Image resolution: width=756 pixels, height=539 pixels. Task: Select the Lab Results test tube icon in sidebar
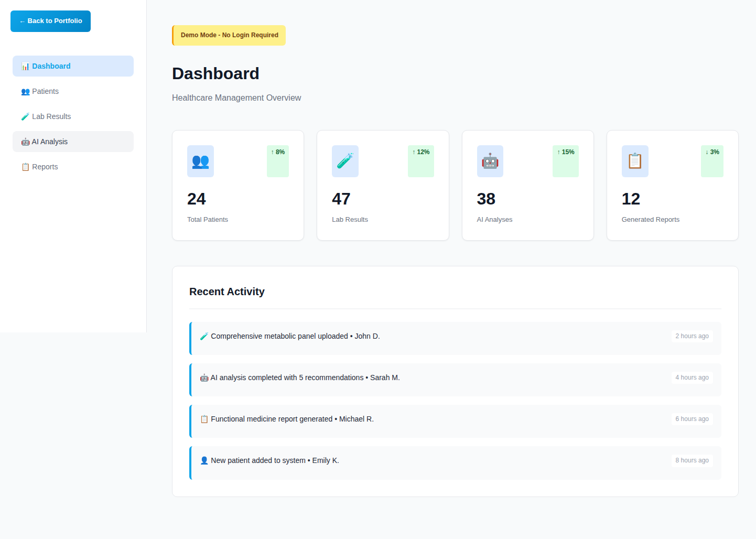25,116
